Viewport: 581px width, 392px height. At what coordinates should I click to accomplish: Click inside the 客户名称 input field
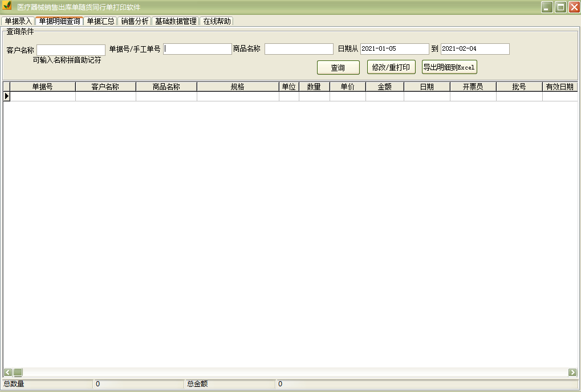pyautogui.click(x=70, y=48)
